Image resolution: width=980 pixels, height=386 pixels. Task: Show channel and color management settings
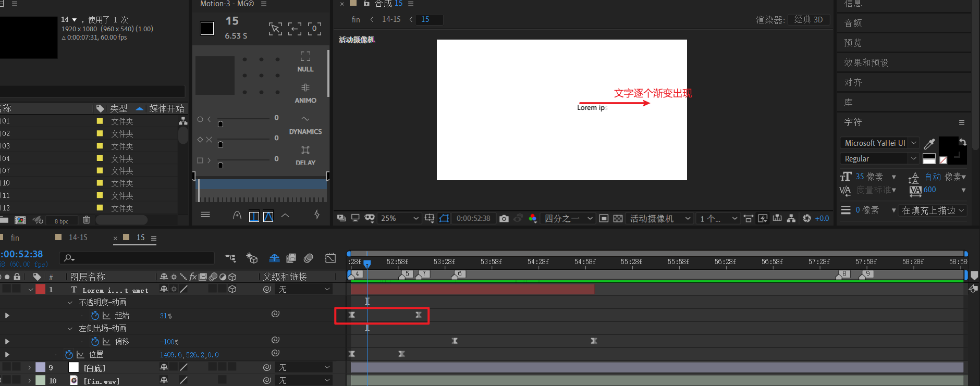[532, 218]
